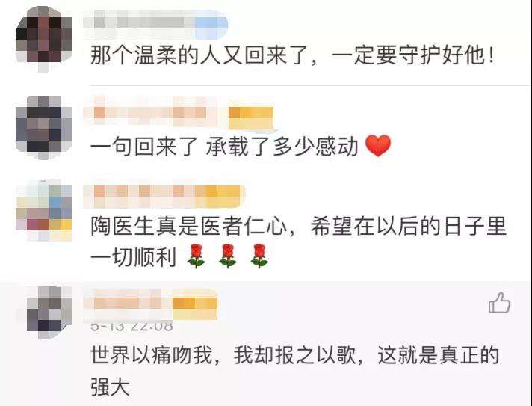Open the second commenter's blurred avatar

pos(44,128)
